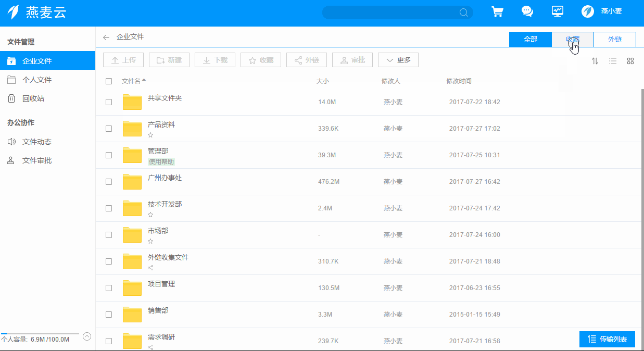The width and height of the screenshot is (644, 351).
Task: Open the monitoring dashboard icon
Action: 558,11
